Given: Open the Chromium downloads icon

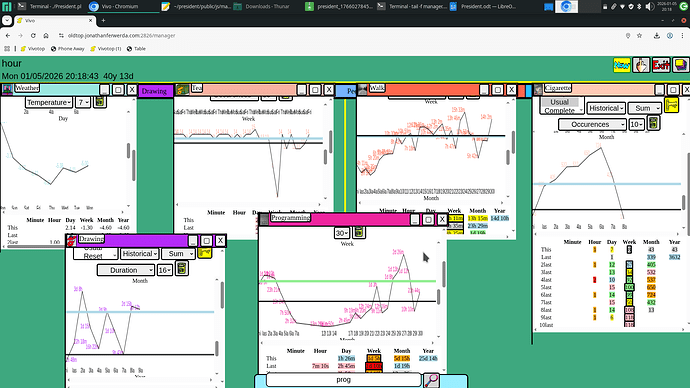Looking at the screenshot, I should pos(657,36).
